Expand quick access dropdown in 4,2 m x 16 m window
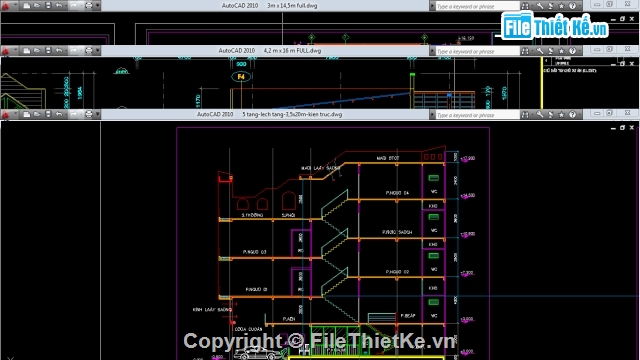This screenshot has width=640, height=360. tap(98, 51)
